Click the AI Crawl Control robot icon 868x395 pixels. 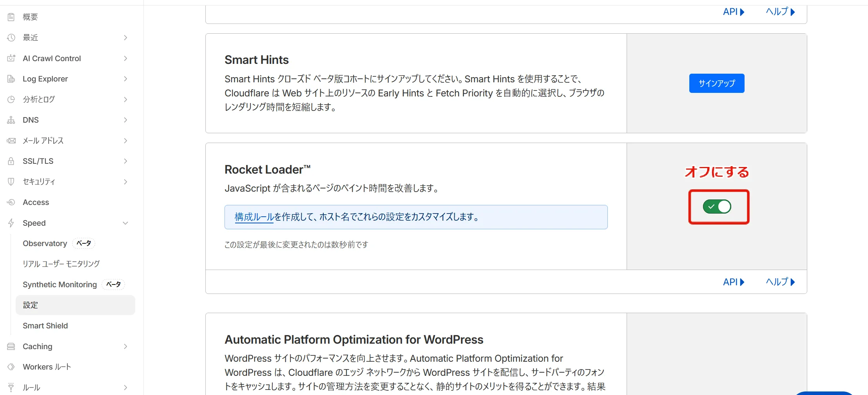(x=11, y=58)
